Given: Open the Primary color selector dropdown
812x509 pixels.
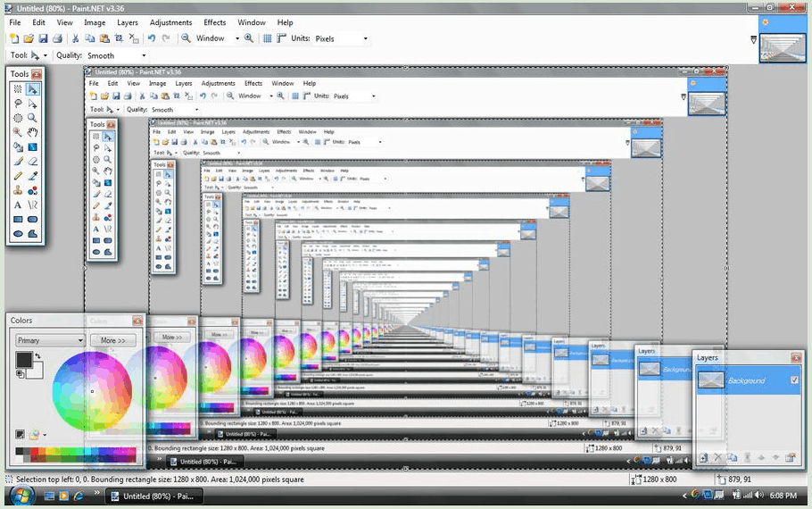Looking at the screenshot, I should click(50, 340).
